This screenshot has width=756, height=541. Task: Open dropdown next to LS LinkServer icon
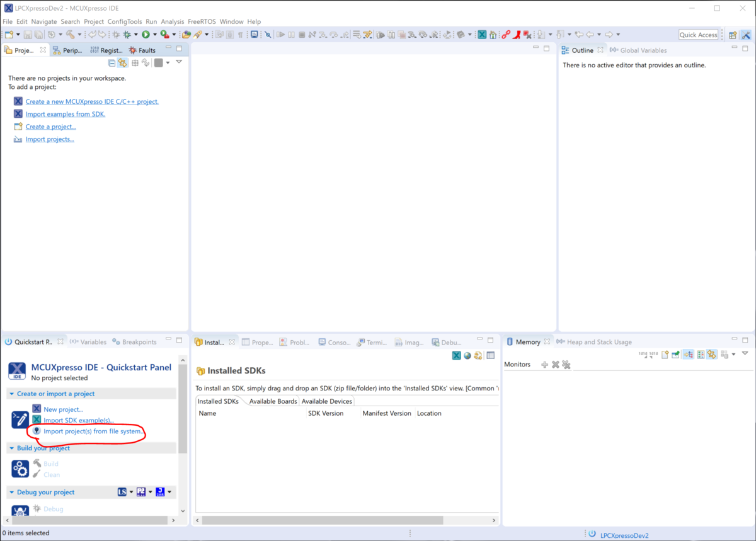[x=131, y=492]
